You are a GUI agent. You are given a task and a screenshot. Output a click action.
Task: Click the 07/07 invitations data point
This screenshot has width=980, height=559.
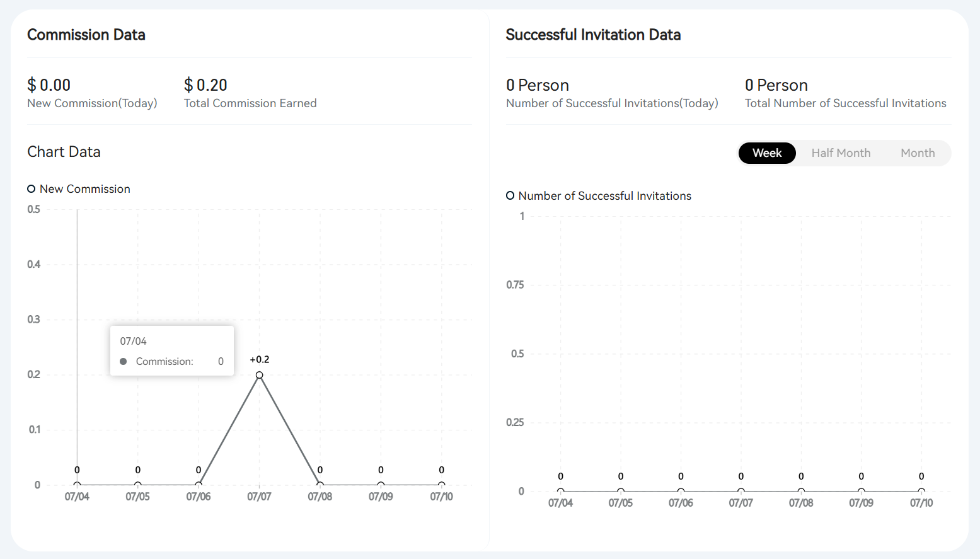point(741,491)
